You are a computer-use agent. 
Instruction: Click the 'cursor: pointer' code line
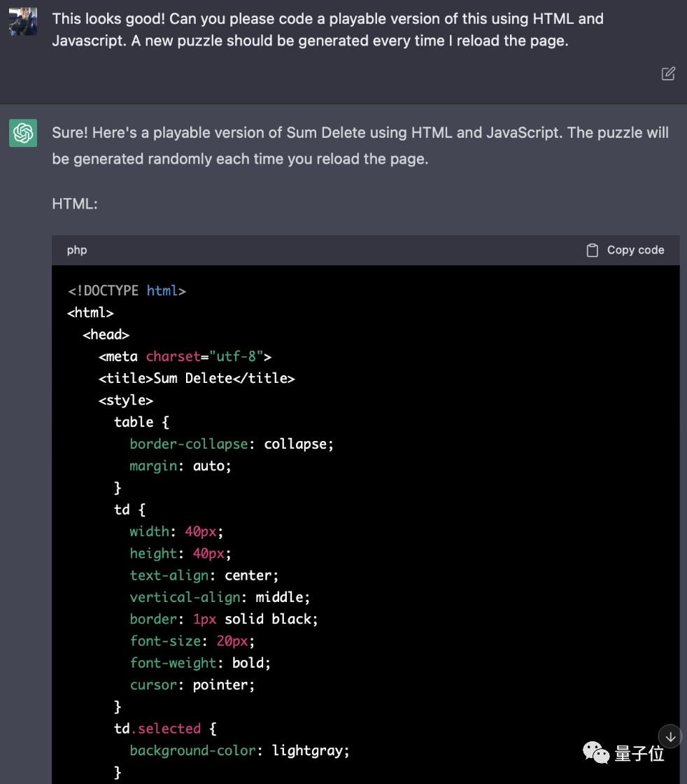192,685
